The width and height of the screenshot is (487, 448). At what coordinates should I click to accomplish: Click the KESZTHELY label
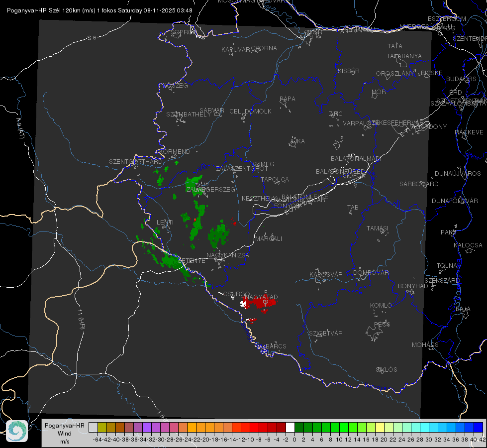click(x=259, y=198)
